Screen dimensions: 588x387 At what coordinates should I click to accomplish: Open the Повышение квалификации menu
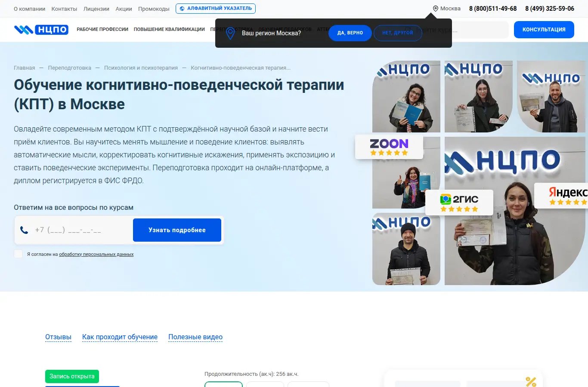tap(169, 30)
